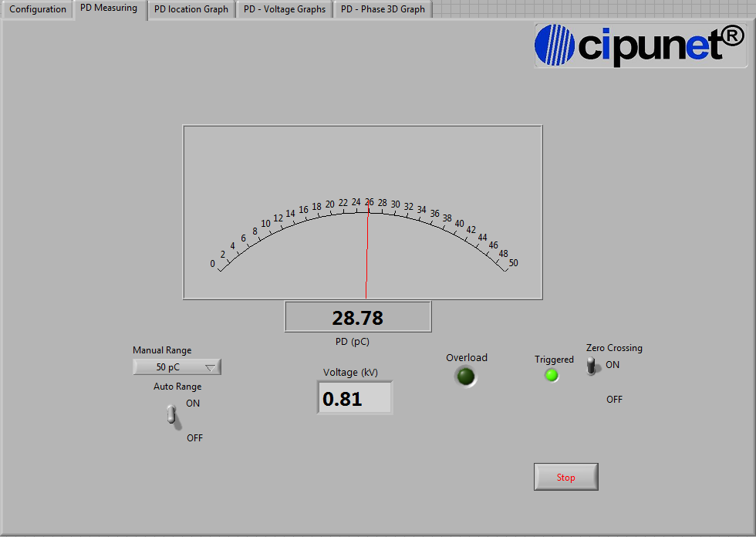Click the zero mark on the gauge scale
Viewport: 756px width, 537px height.
pyautogui.click(x=212, y=264)
